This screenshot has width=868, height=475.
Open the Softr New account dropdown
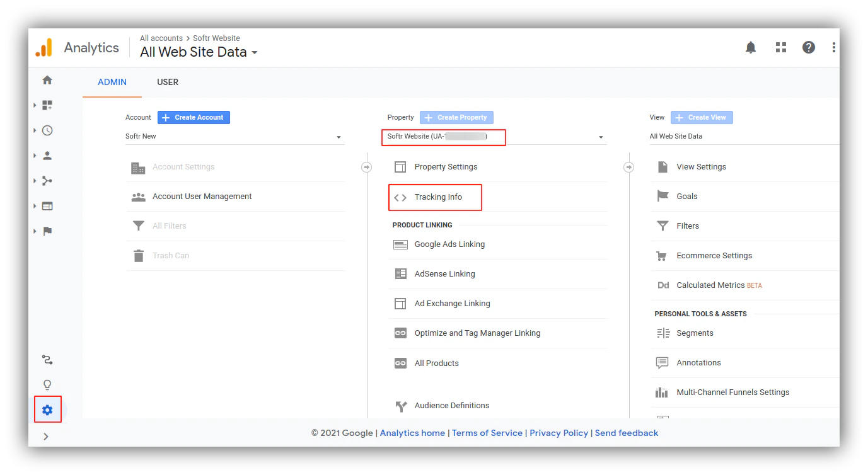[235, 137]
